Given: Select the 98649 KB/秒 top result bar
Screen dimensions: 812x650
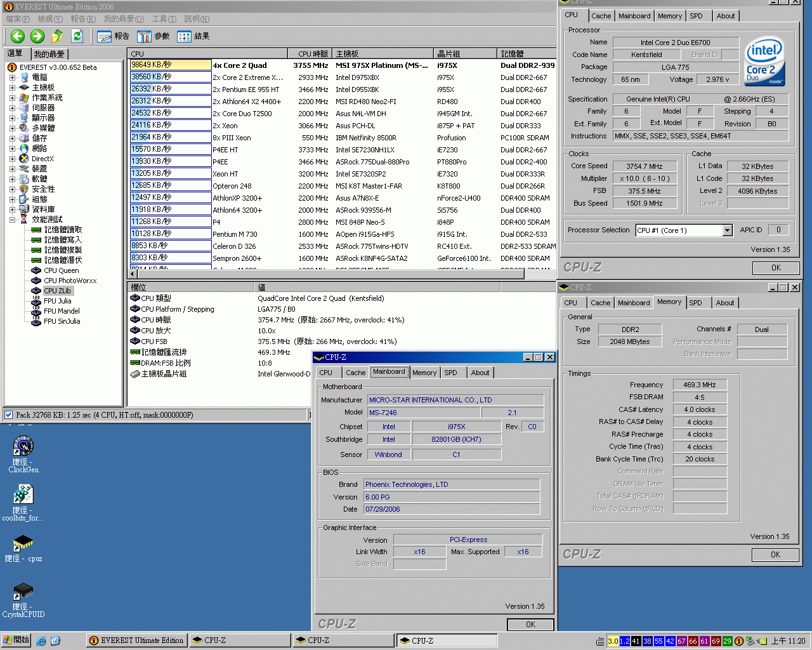Looking at the screenshot, I should (170, 65).
